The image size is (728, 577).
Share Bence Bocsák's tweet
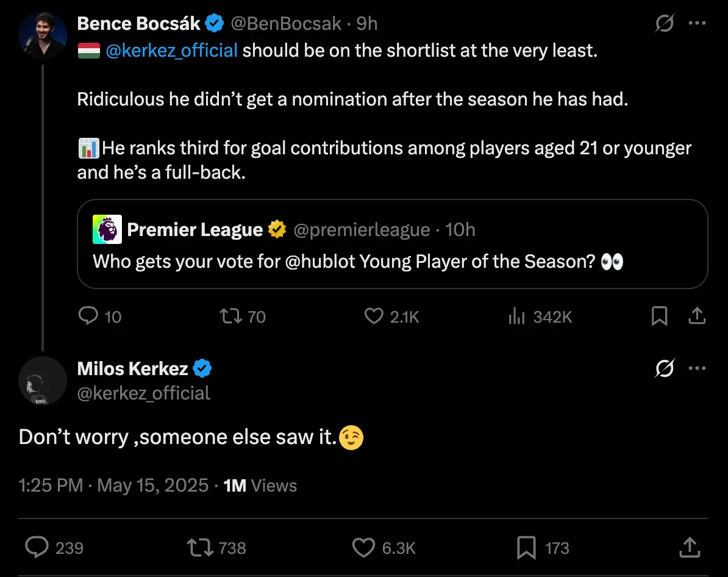pyautogui.click(x=696, y=316)
